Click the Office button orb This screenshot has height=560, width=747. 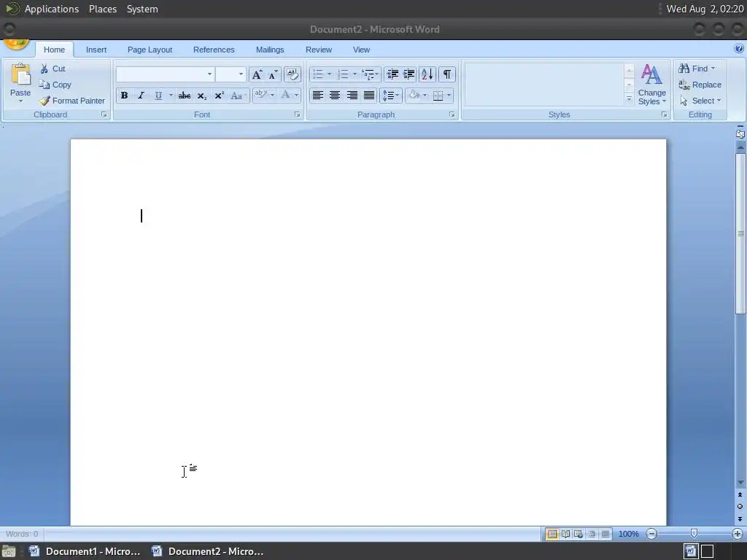16,44
